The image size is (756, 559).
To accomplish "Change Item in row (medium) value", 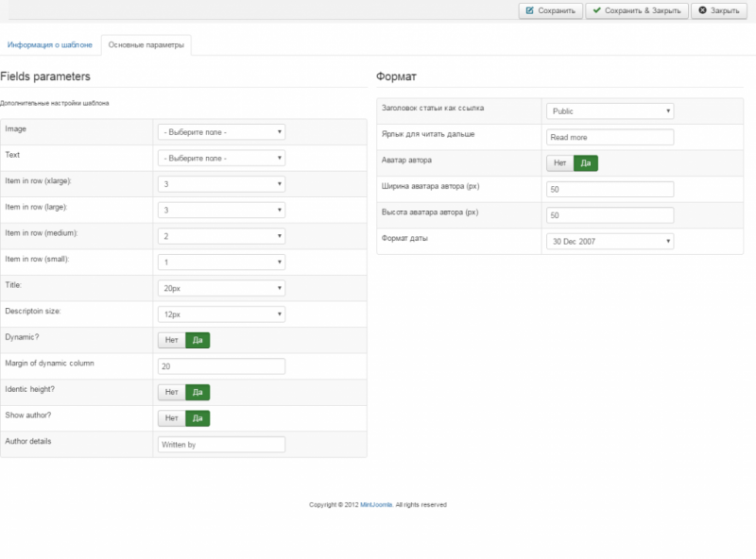I will pyautogui.click(x=221, y=236).
